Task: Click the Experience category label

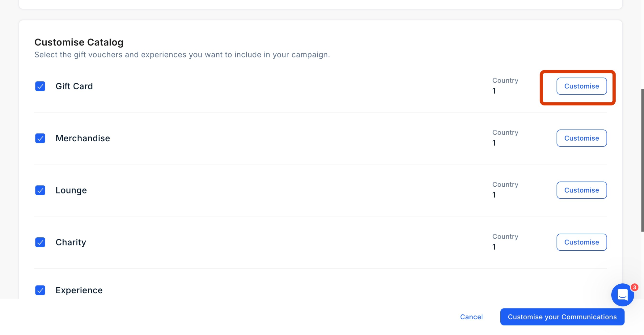Action: tap(79, 290)
